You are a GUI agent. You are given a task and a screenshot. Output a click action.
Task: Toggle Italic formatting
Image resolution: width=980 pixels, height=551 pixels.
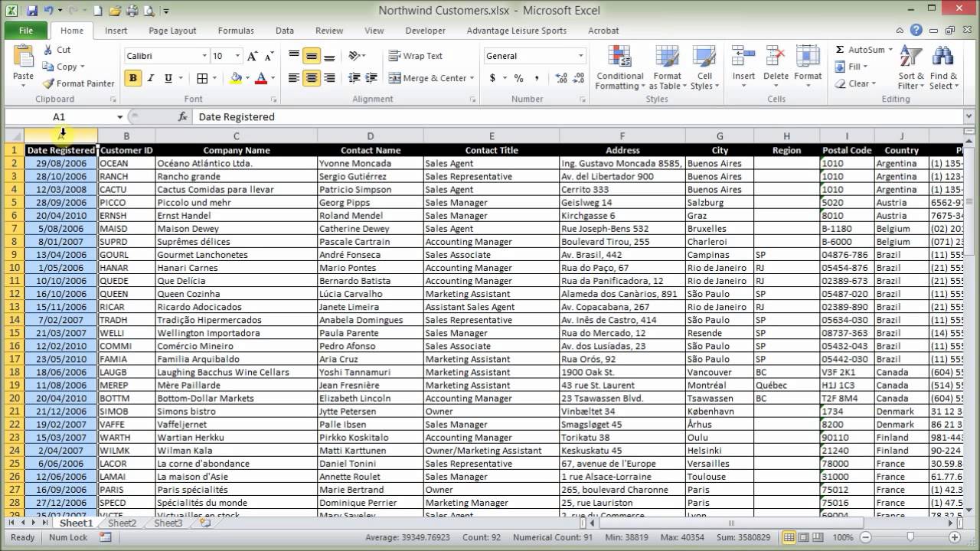tap(151, 78)
